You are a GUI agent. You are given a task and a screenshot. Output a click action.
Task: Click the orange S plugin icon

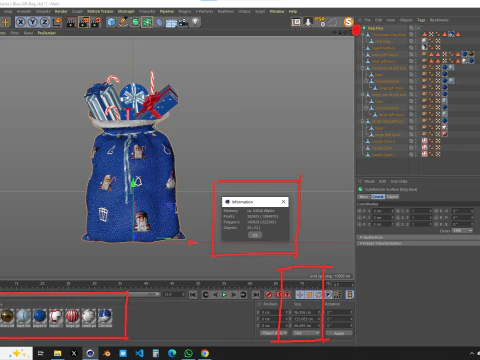(348, 22)
